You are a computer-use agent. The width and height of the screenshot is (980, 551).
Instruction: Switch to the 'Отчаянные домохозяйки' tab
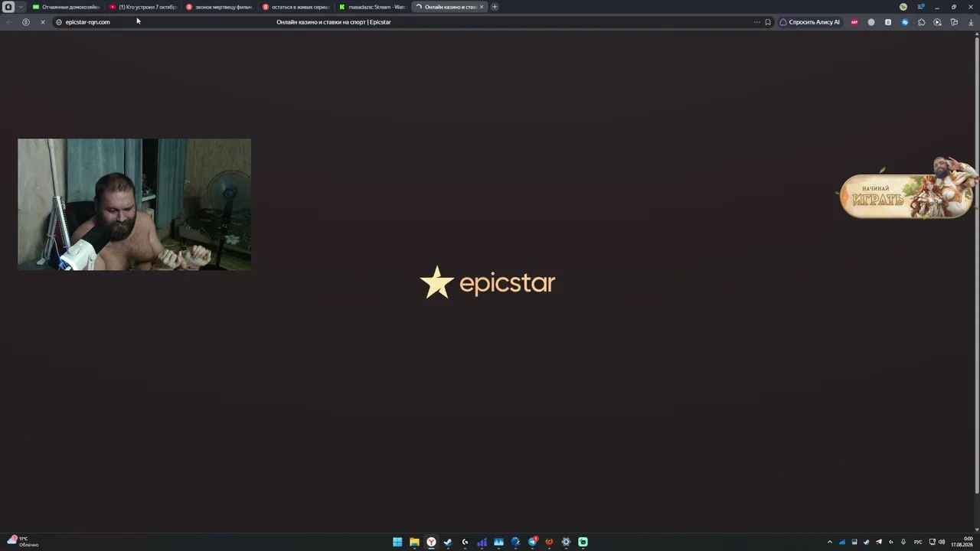pos(66,7)
